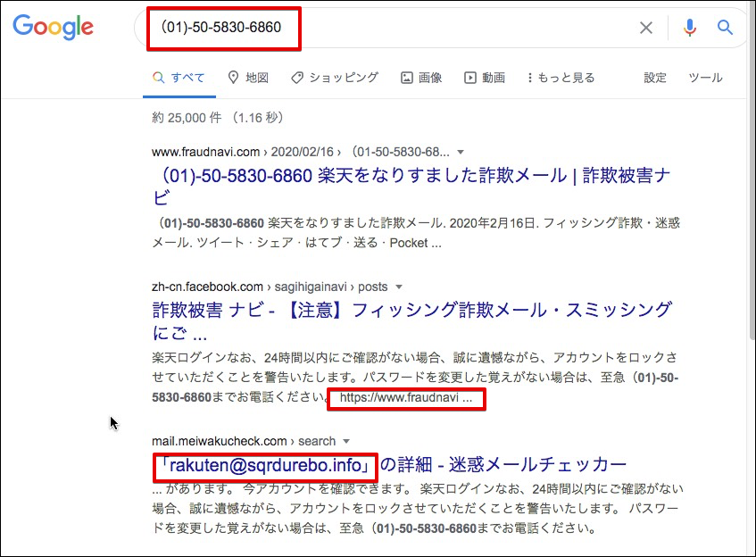756x557 pixels.
Task: Click the Google logo
Action: tap(54, 27)
